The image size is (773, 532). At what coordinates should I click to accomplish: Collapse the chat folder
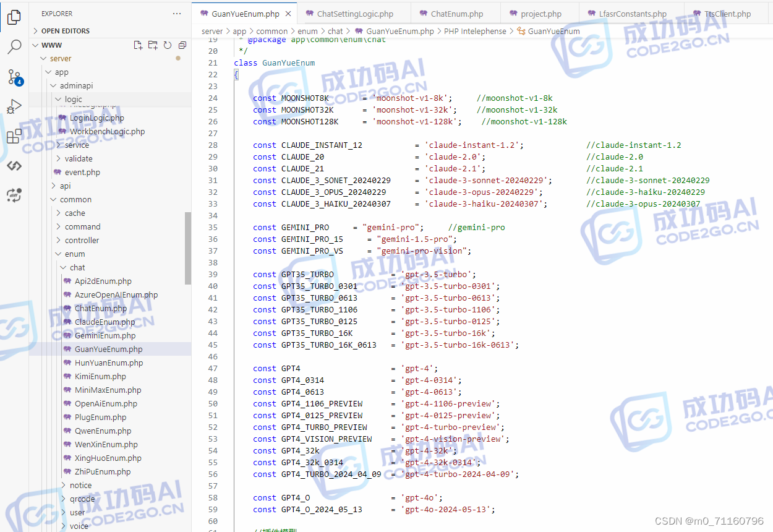pos(77,268)
